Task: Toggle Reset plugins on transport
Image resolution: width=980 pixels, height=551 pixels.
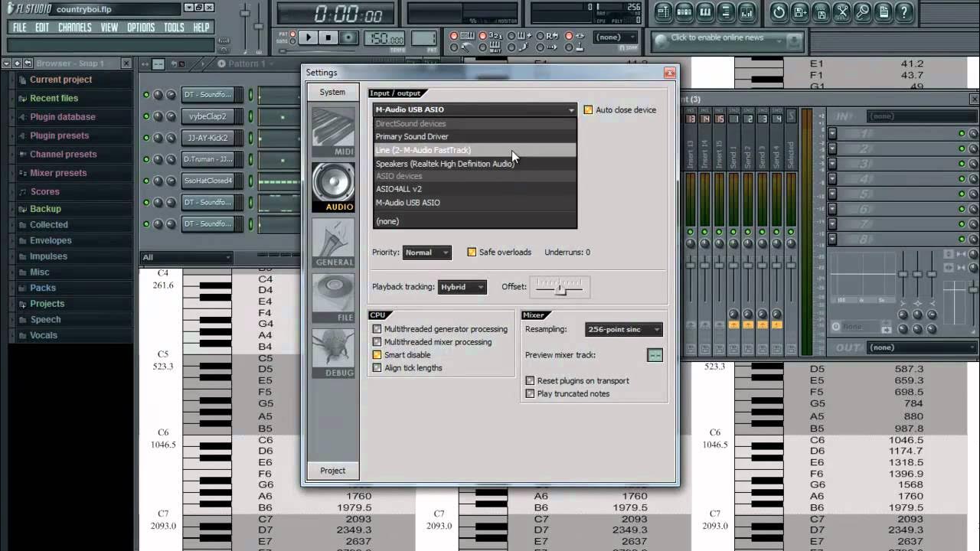Action: tap(530, 380)
